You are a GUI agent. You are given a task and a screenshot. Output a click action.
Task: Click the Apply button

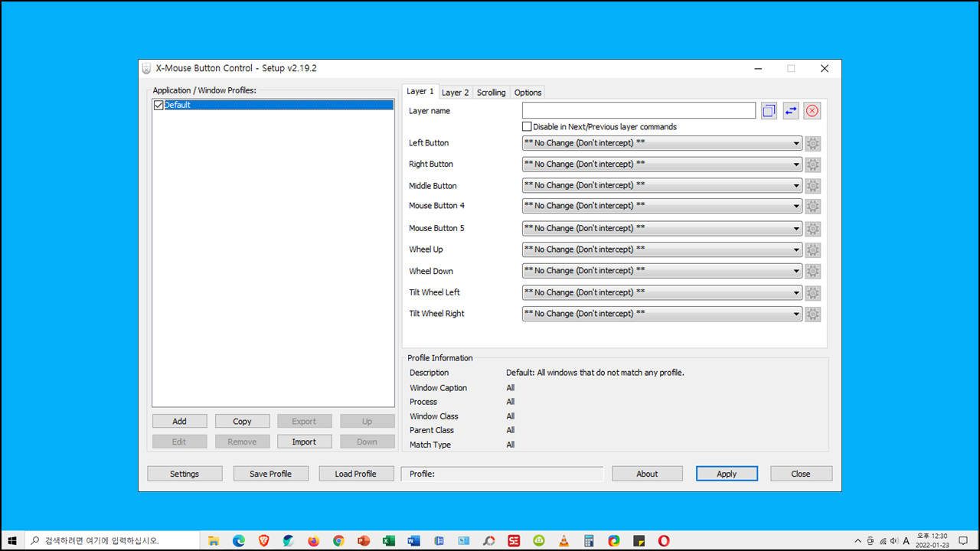pyautogui.click(x=727, y=474)
